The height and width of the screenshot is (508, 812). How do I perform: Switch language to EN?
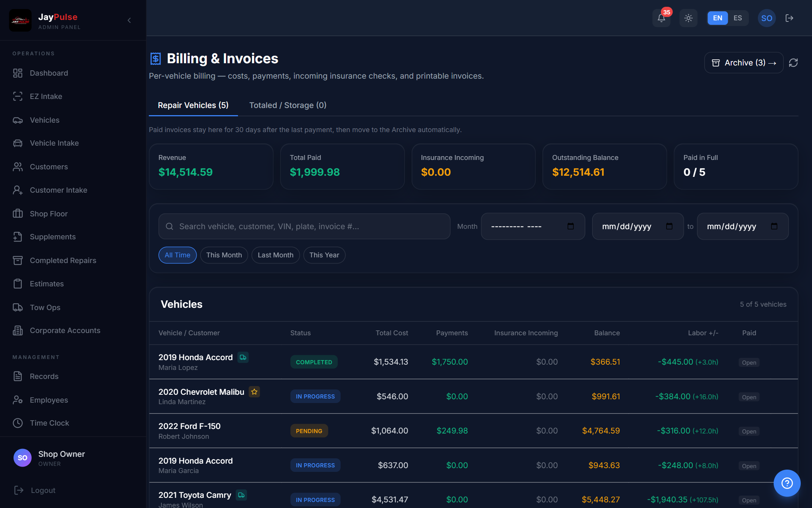click(x=717, y=18)
